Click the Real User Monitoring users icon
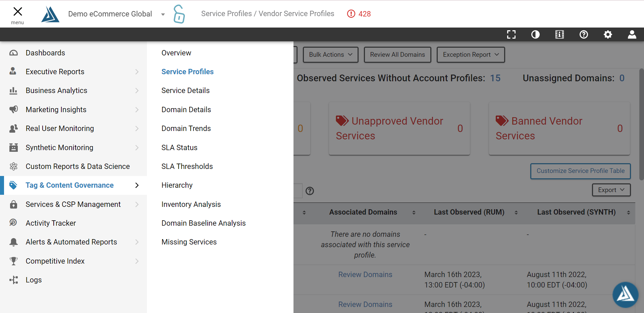This screenshot has width=644, height=313. point(13,128)
